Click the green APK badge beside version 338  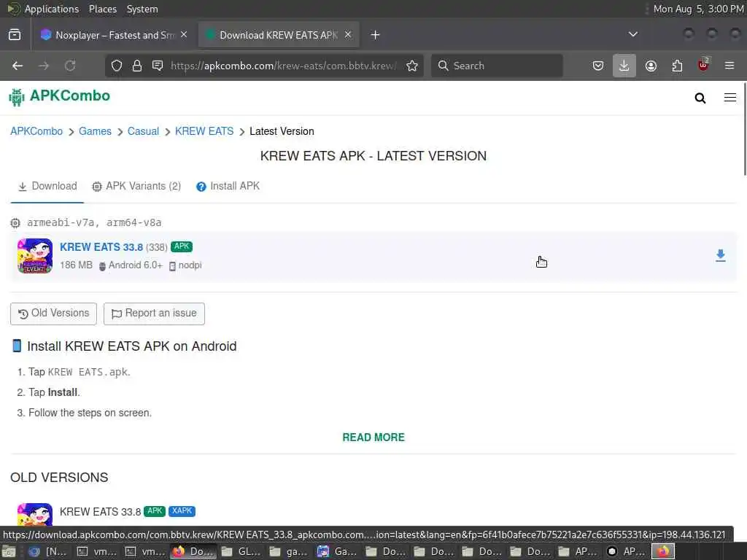(x=182, y=246)
